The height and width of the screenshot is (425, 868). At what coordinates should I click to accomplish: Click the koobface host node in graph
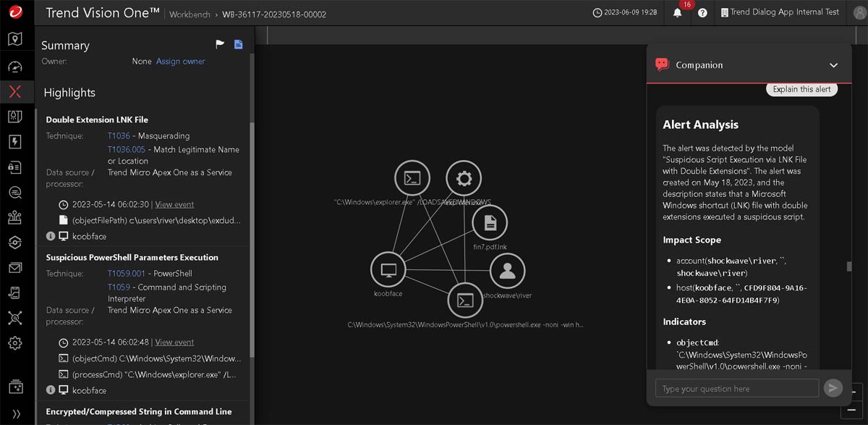tap(388, 270)
